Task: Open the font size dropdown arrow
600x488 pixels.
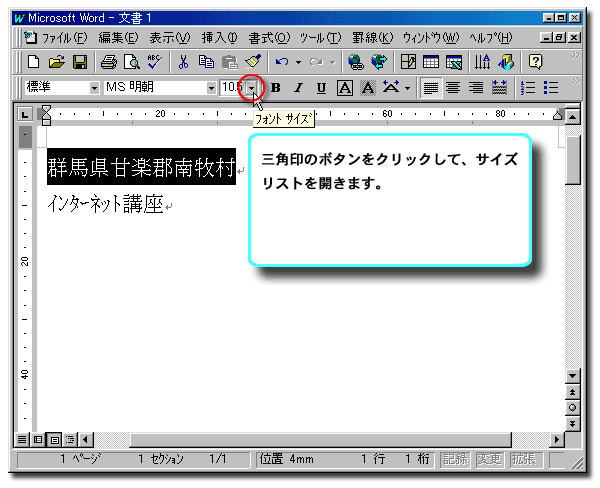Action: click(x=251, y=88)
